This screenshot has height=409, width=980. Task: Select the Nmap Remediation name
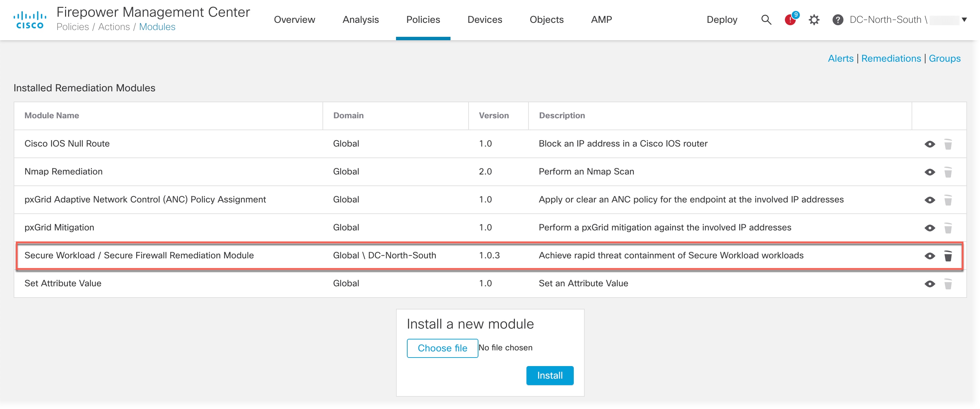(64, 171)
